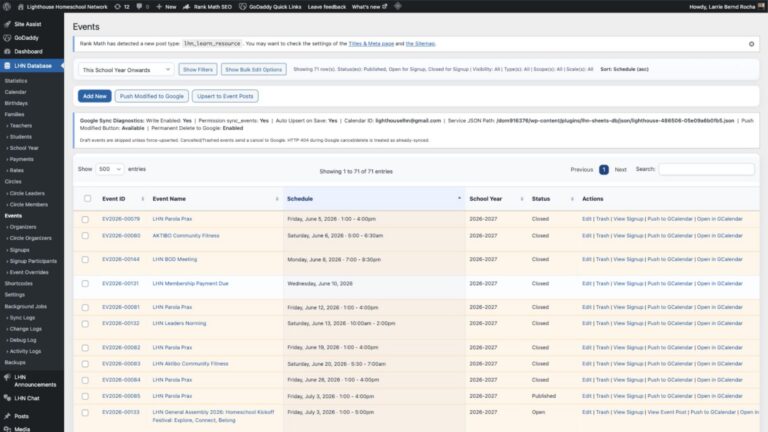Toggle Schedule column sort arrow
Screen dimensions: 768x432
(x=459, y=198)
